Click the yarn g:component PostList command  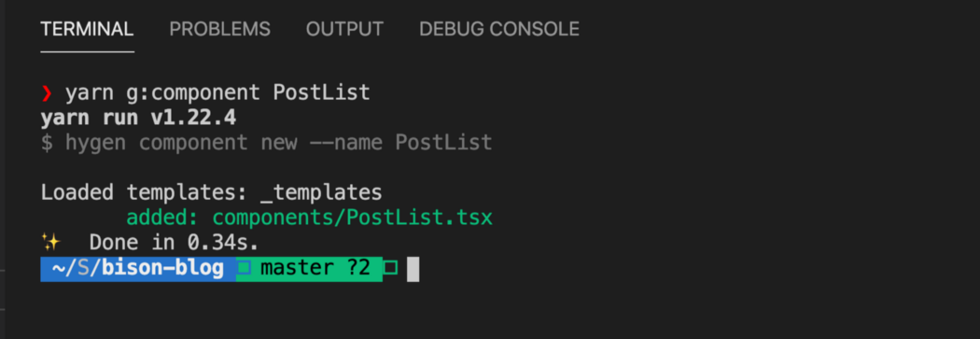[217, 93]
